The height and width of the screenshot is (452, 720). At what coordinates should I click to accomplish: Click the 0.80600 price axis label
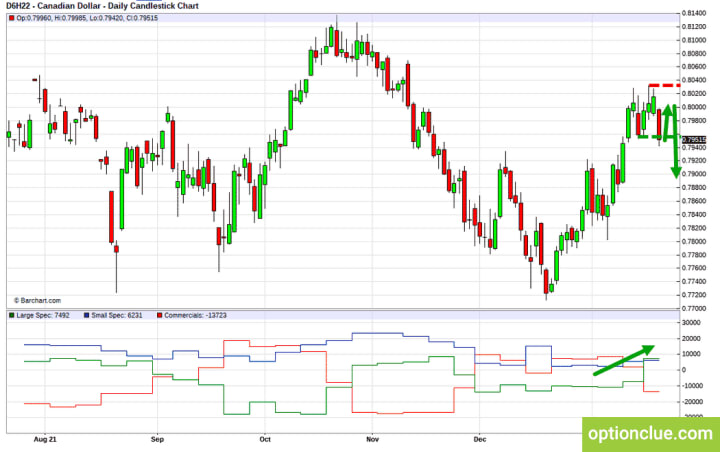(x=694, y=67)
